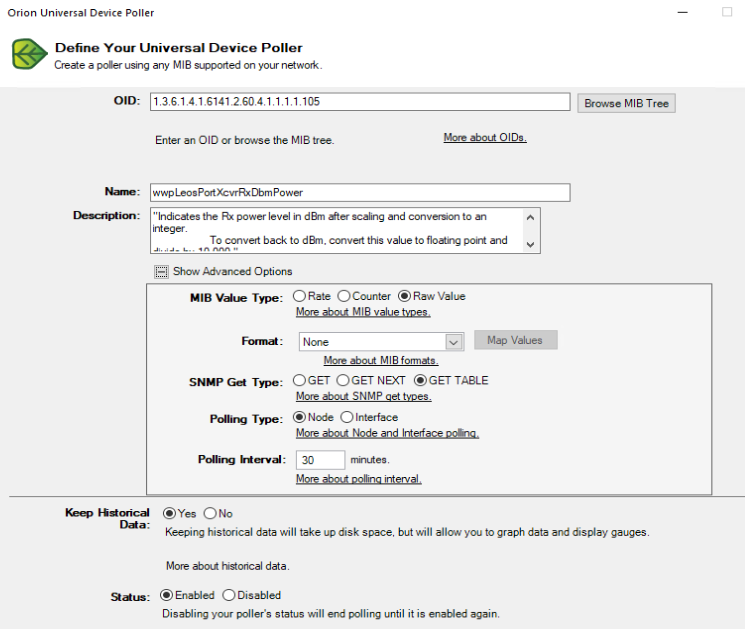Image resolution: width=745 pixels, height=629 pixels.
Task: Open More about historical data link
Action: (228, 566)
